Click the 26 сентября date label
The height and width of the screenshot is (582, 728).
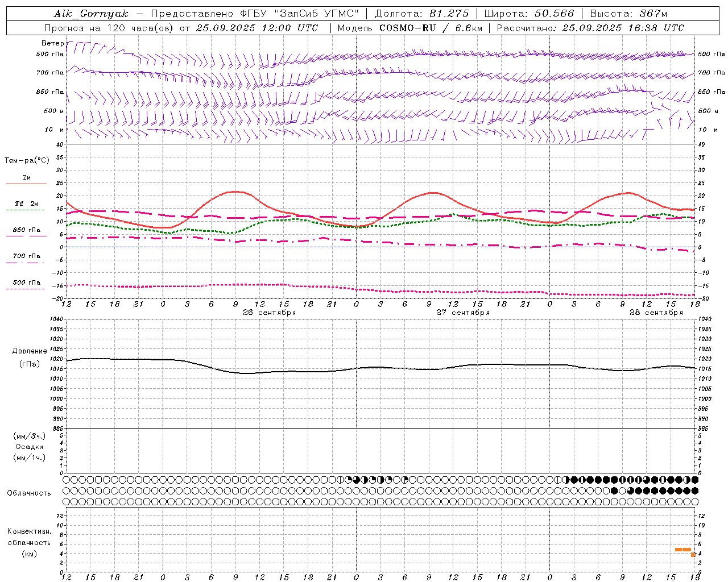point(269,313)
